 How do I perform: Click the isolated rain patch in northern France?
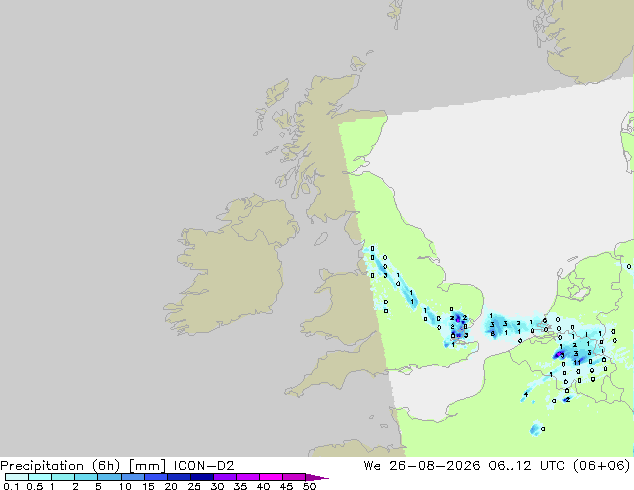point(536,429)
